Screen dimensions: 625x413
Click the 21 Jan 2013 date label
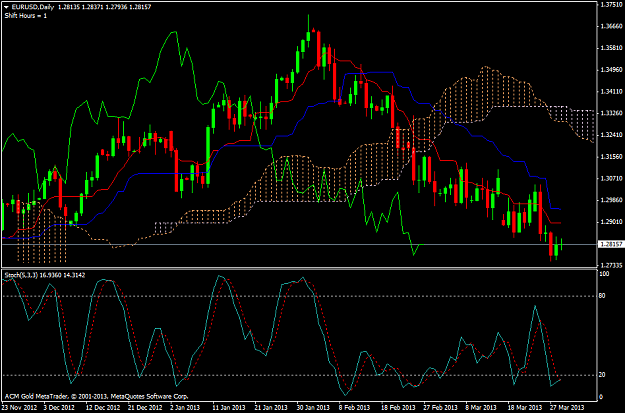point(271,408)
